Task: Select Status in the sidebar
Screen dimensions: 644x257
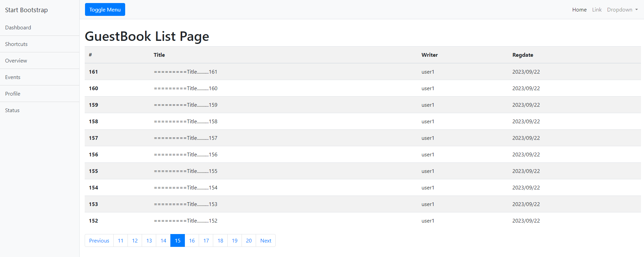Action: click(40, 110)
